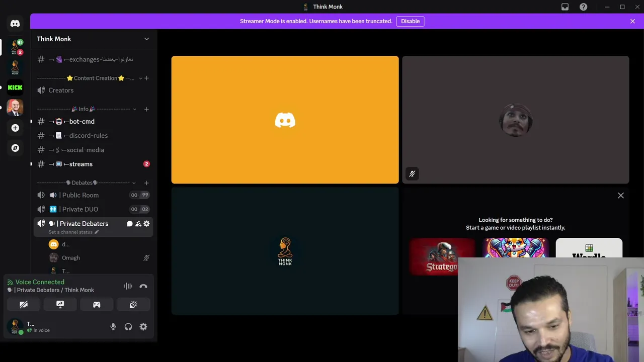The width and height of the screenshot is (644, 362).
Task: Add channel to Info category
Action: click(x=146, y=109)
